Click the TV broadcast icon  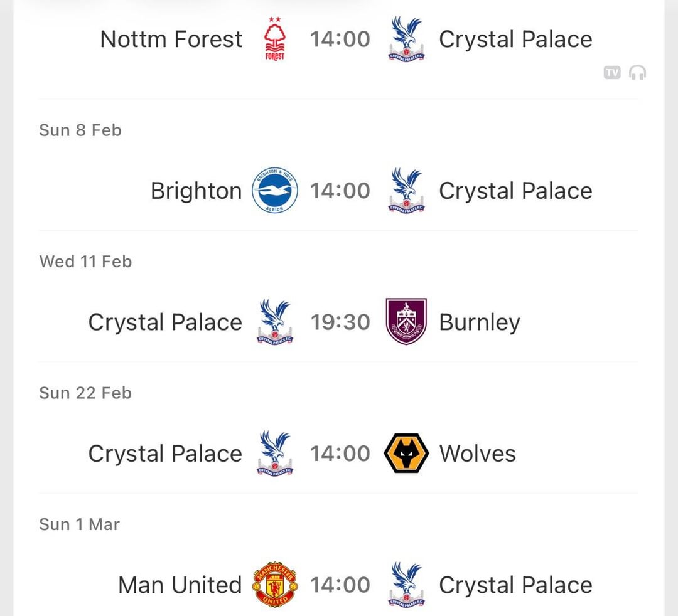[612, 73]
